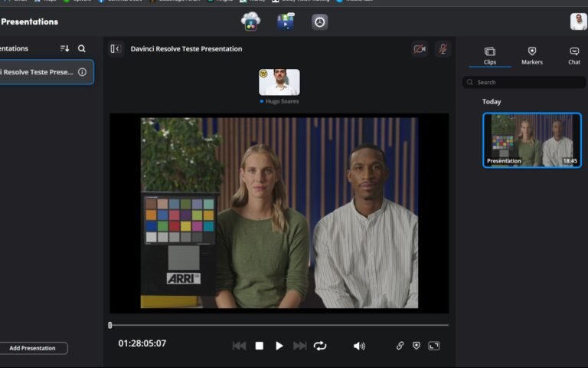Click the Today heading in Clips
This screenshot has width=588, height=368.
coord(492,102)
